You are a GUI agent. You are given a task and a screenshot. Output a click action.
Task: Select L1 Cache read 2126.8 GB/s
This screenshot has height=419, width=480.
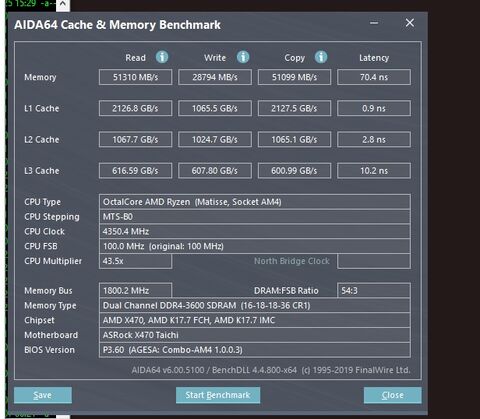[135, 108]
